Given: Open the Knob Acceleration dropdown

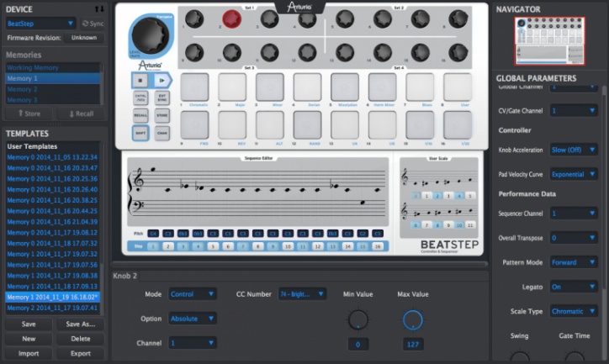Looking at the screenshot, I should (x=574, y=150).
